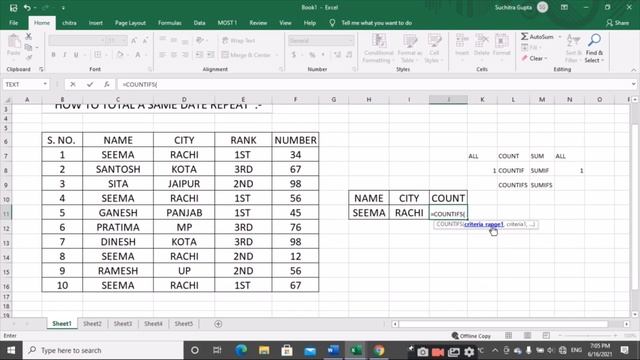
Task: Open Review ribbon tab
Action: 258,23
